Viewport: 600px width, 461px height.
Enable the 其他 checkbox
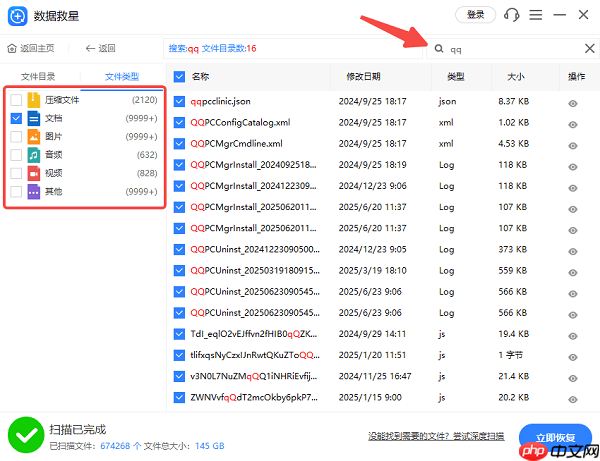coord(16,192)
